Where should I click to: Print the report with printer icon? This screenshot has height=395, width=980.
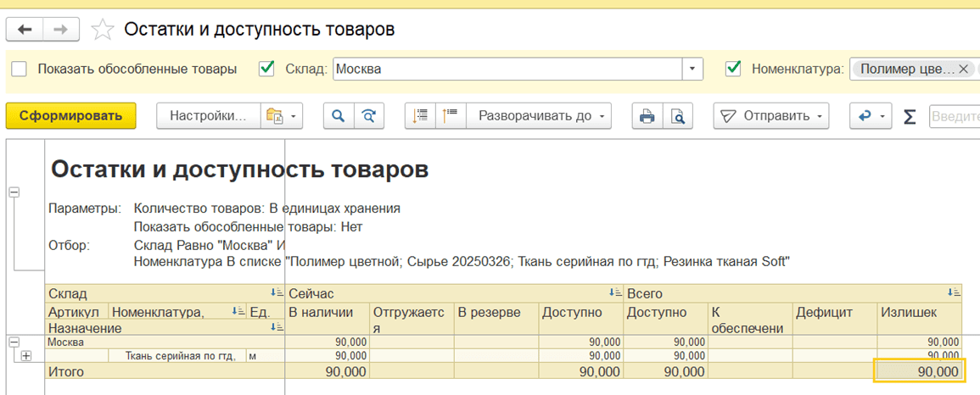[x=647, y=116]
